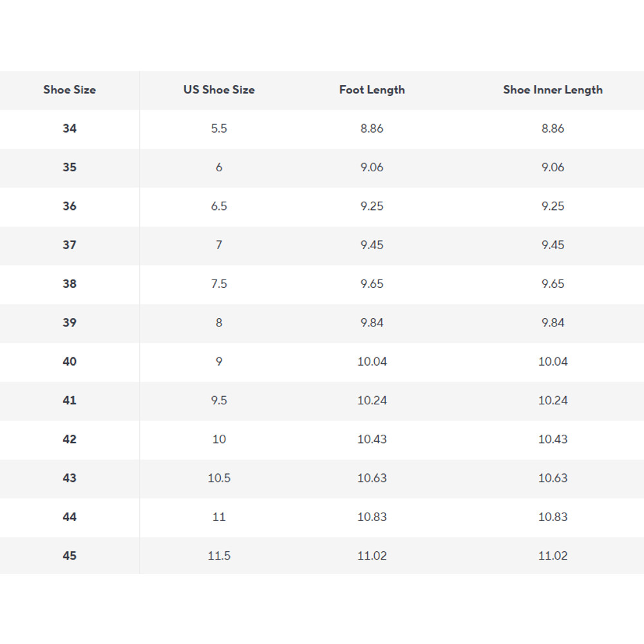The image size is (644, 644).
Task: Click the Shoe Size column header
Action: pos(70,90)
